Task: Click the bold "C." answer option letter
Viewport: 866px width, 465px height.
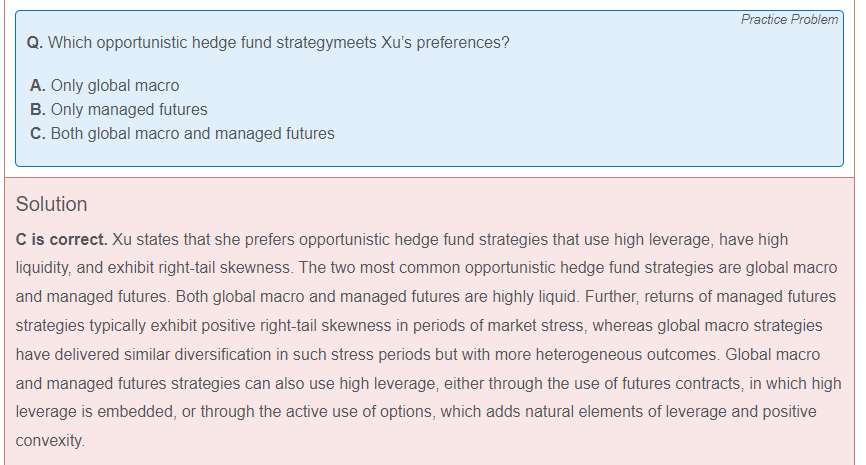Action: pyautogui.click(x=38, y=134)
